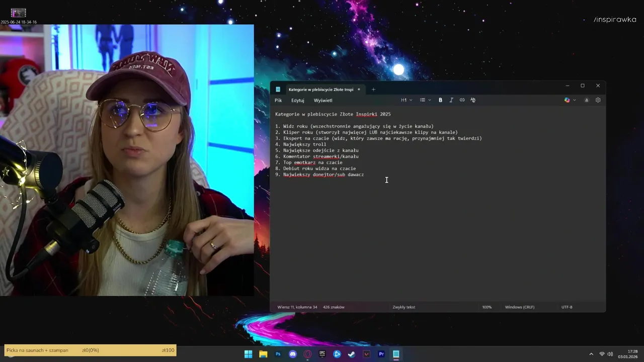Toggle bold formatting in Notepad
Viewport: 644px width, 362px height.
(x=440, y=100)
